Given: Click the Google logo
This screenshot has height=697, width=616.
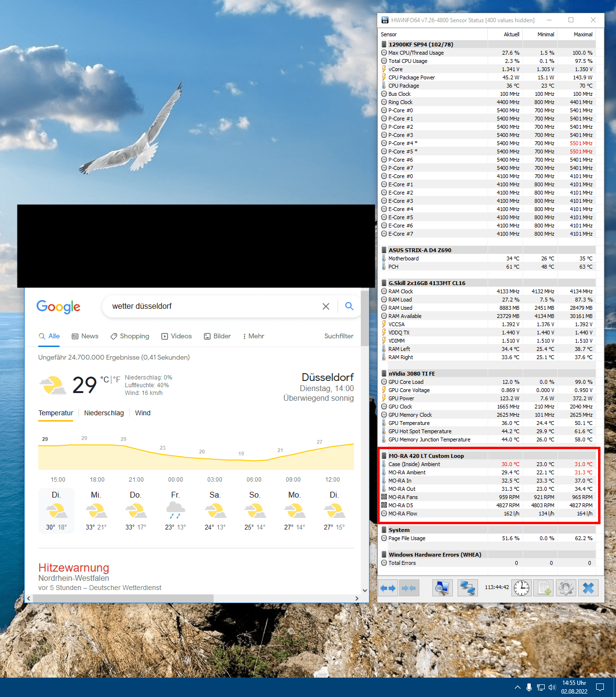Looking at the screenshot, I should 59,306.
